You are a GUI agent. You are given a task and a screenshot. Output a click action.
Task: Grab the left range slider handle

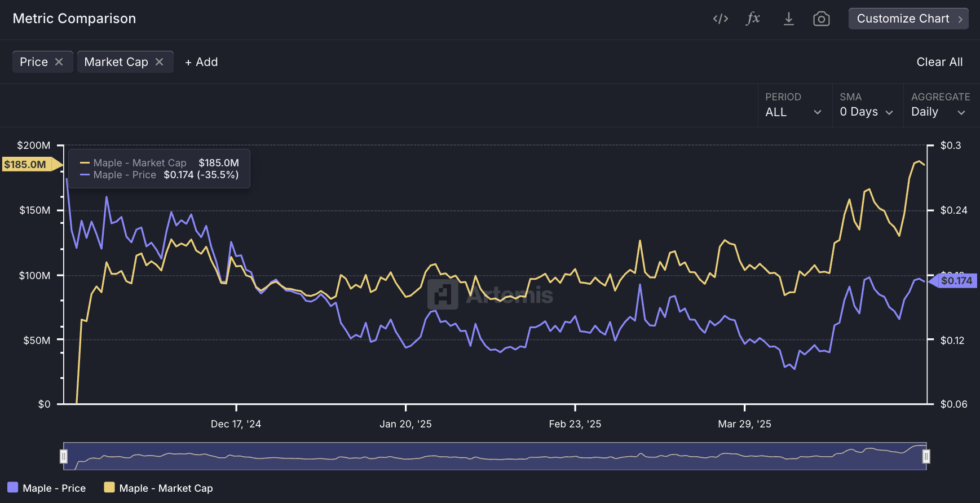(64, 456)
